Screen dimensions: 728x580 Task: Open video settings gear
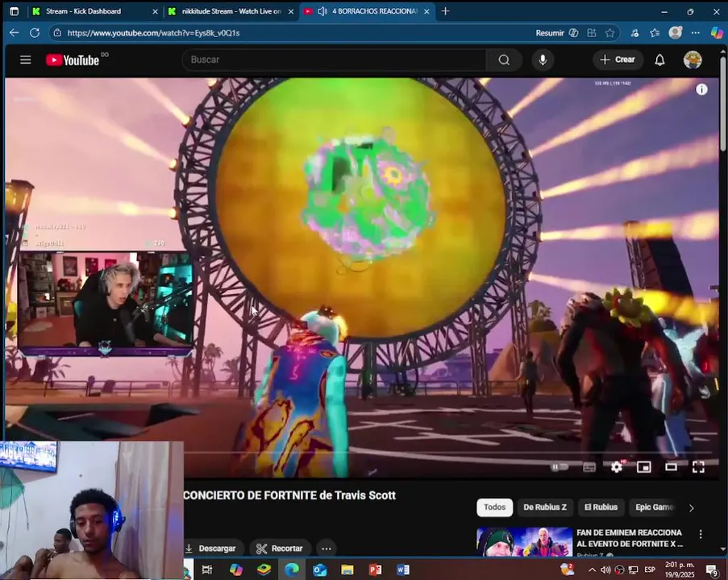pos(617,466)
